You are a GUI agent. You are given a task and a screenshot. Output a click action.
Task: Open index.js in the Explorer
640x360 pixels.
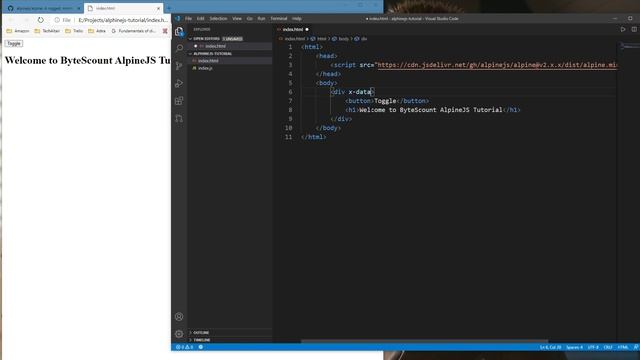click(229, 68)
